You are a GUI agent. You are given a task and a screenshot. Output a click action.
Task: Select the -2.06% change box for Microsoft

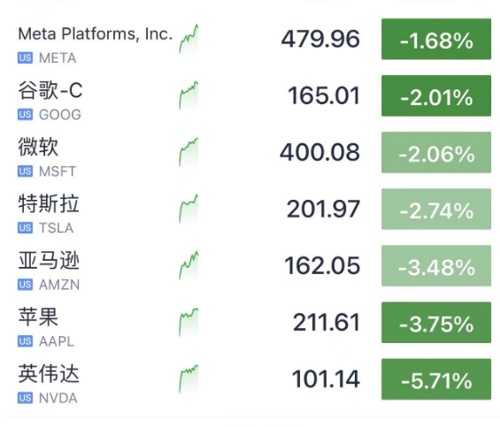coord(436,153)
